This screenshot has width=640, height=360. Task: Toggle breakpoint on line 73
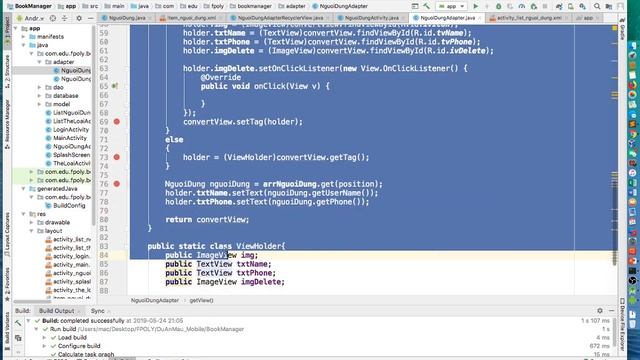pos(117,157)
